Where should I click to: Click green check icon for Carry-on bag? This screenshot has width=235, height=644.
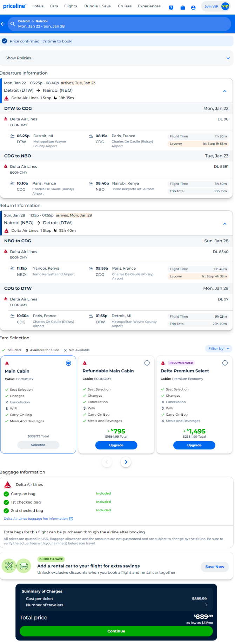click(6, 494)
